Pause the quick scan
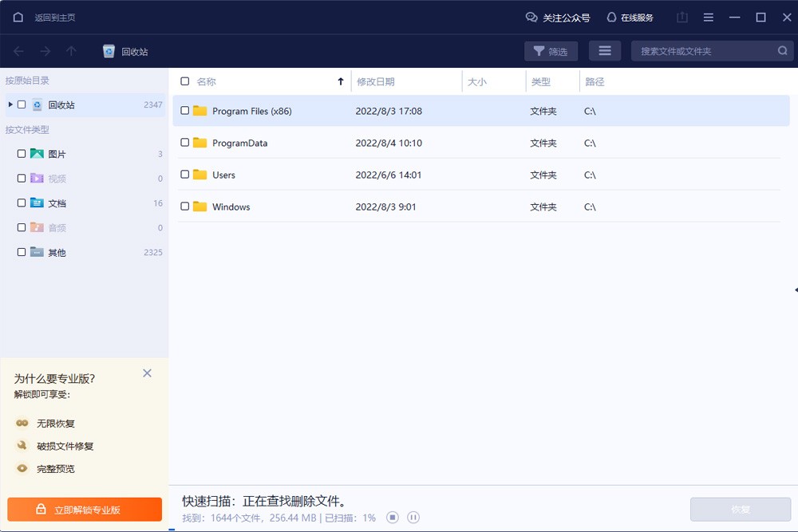Screen dimensions: 798x532 click(x=413, y=518)
